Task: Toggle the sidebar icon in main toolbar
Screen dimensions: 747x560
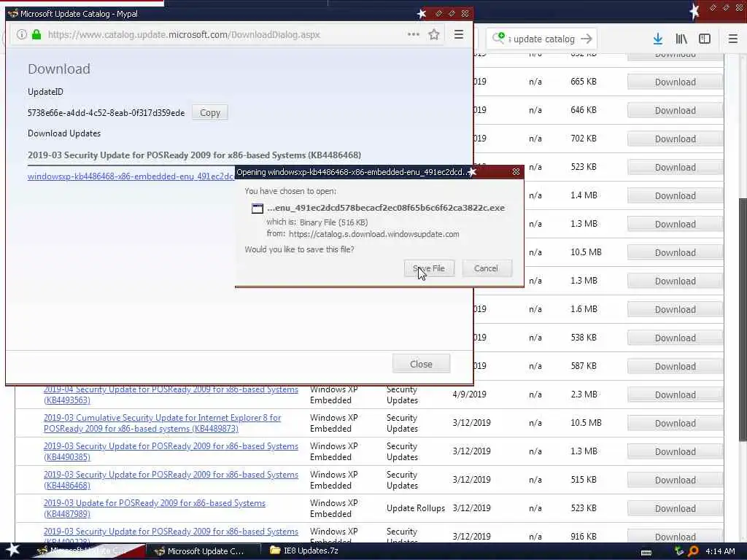Action: pos(705,39)
